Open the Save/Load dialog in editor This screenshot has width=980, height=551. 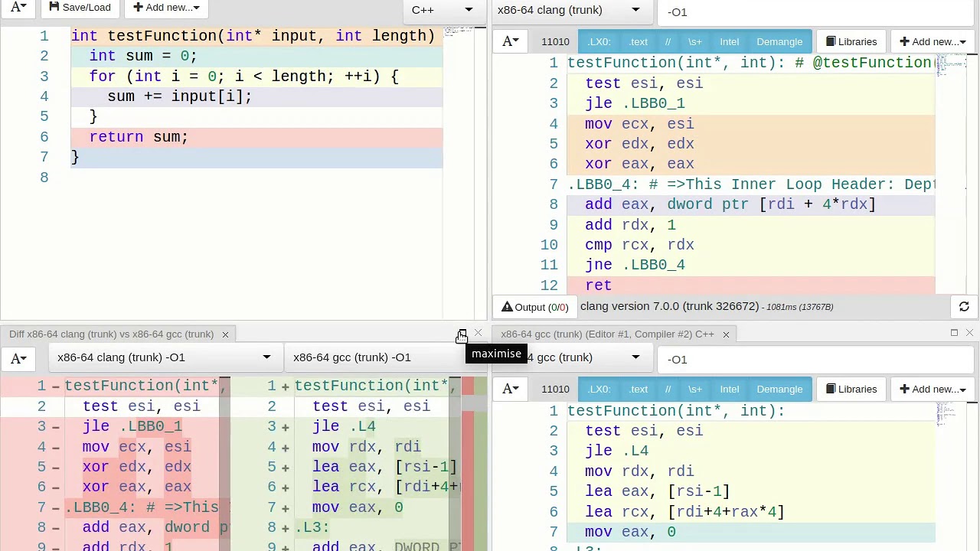coord(80,8)
